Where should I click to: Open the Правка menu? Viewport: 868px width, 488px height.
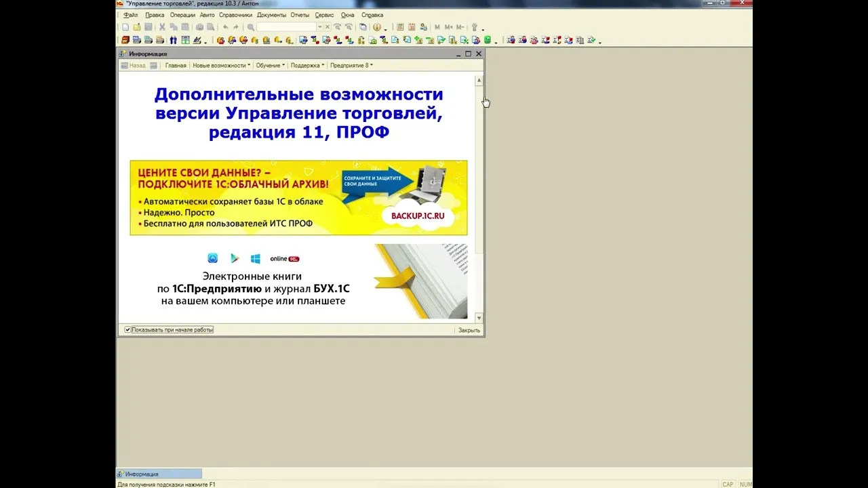click(x=155, y=15)
